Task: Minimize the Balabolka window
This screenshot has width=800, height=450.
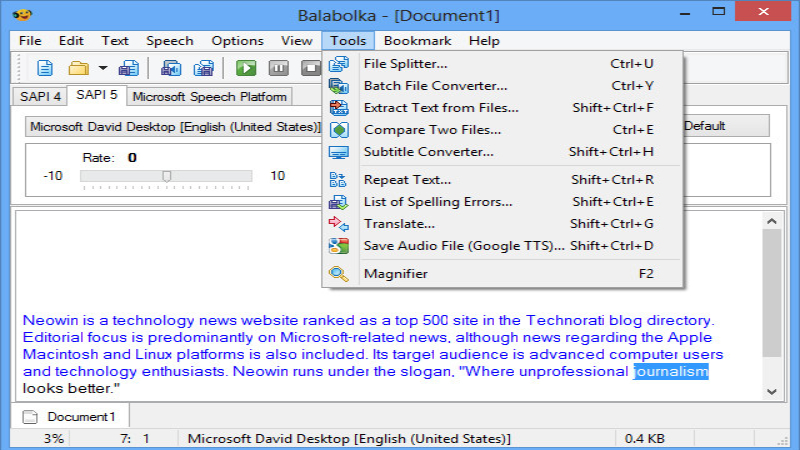Action: [x=685, y=13]
